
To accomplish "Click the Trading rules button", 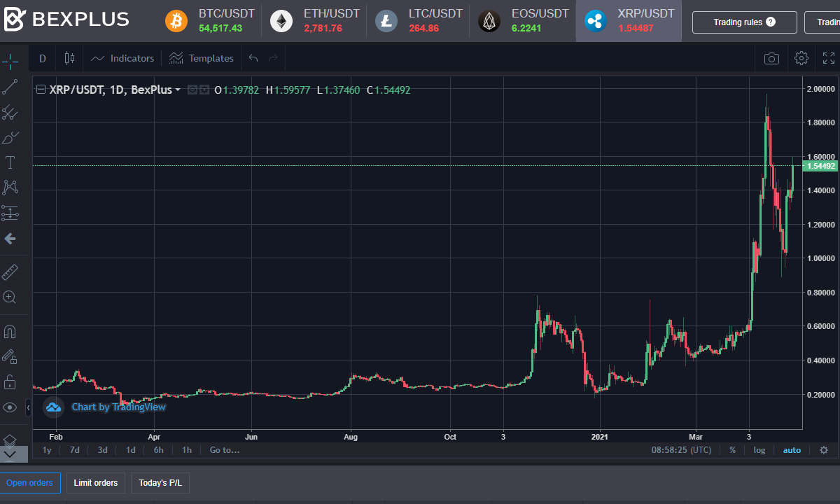I will click(744, 22).
